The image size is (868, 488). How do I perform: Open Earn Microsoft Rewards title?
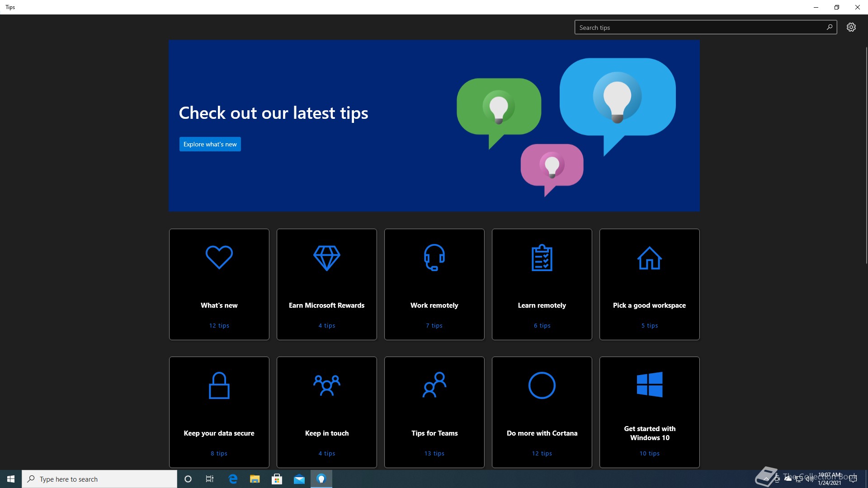click(326, 305)
